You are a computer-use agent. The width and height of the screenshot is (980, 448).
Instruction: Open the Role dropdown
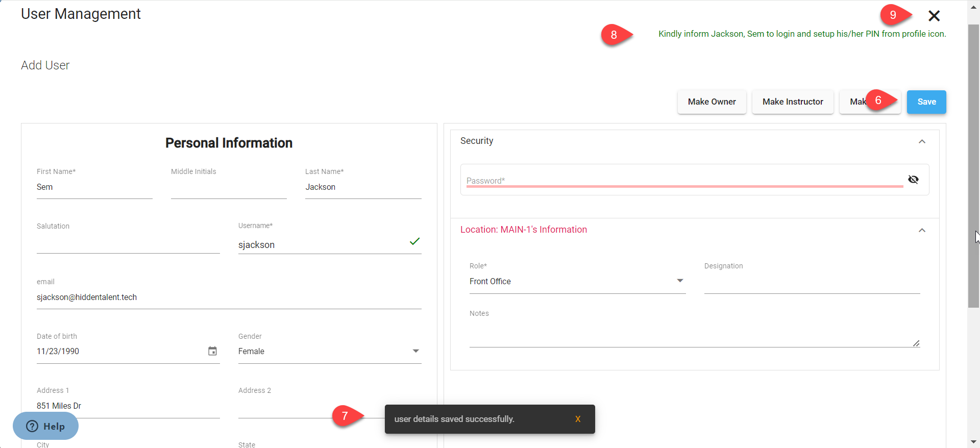click(x=577, y=282)
